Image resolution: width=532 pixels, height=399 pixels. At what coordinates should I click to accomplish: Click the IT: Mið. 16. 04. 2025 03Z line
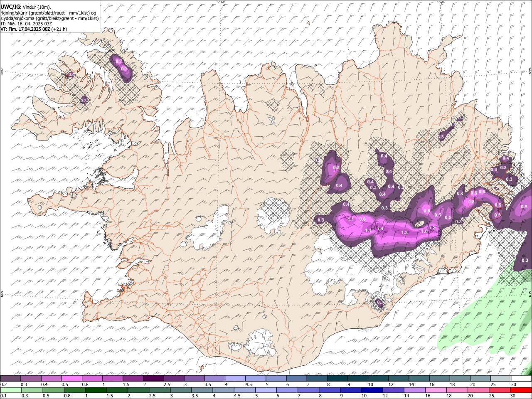coord(26,24)
